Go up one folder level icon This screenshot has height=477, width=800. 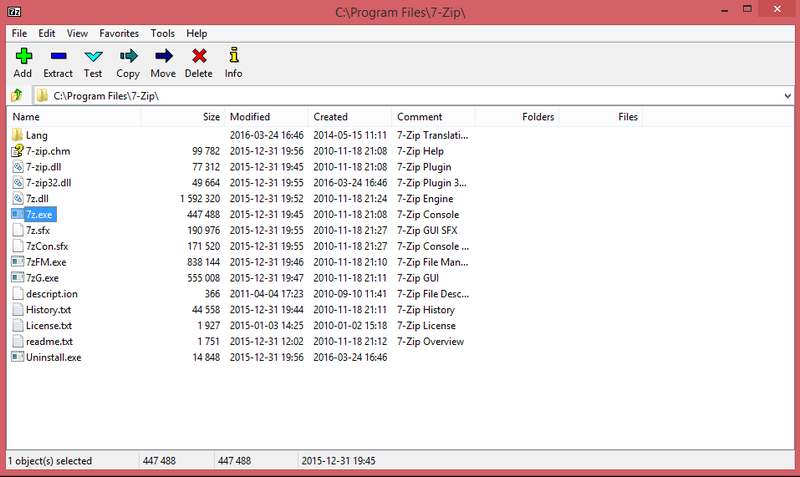pos(17,95)
